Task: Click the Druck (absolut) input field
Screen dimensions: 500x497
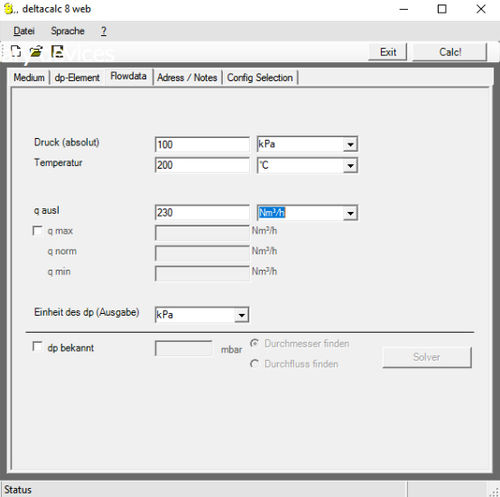Action: pos(202,145)
